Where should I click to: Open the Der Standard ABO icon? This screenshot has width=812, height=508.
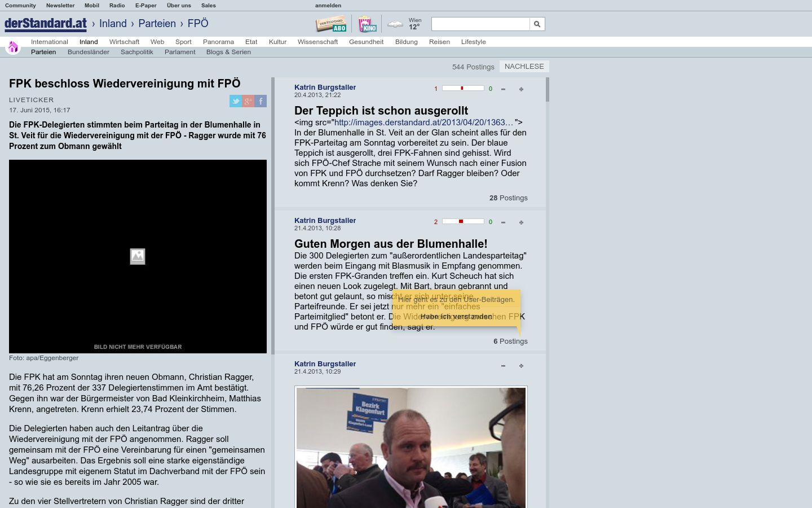point(331,24)
